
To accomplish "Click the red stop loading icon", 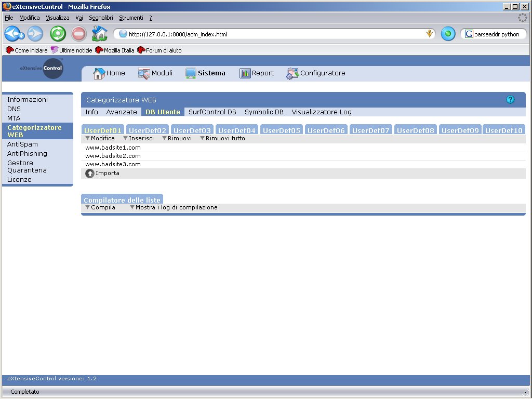I will click(x=78, y=34).
